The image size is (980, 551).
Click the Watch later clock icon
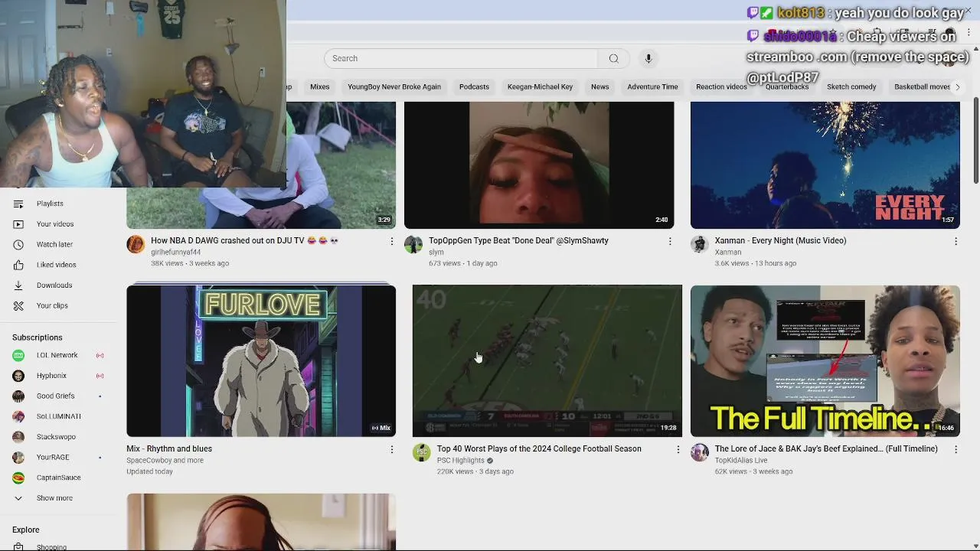18,244
